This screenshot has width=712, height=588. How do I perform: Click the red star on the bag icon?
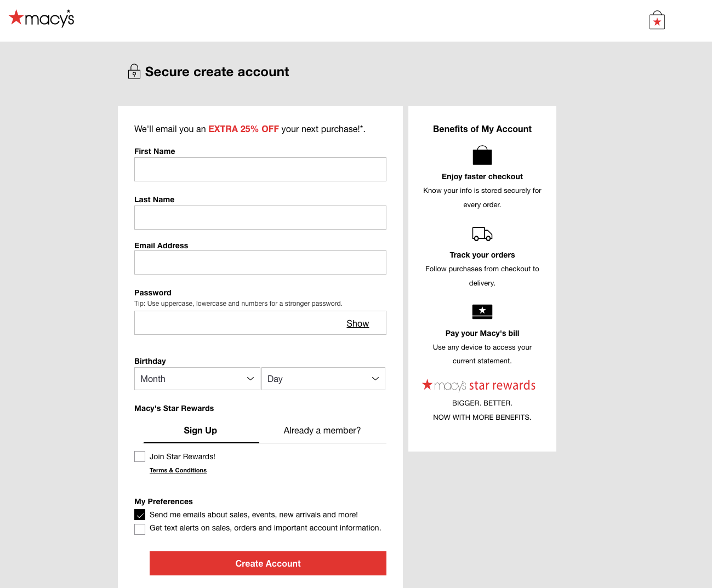(x=657, y=21)
